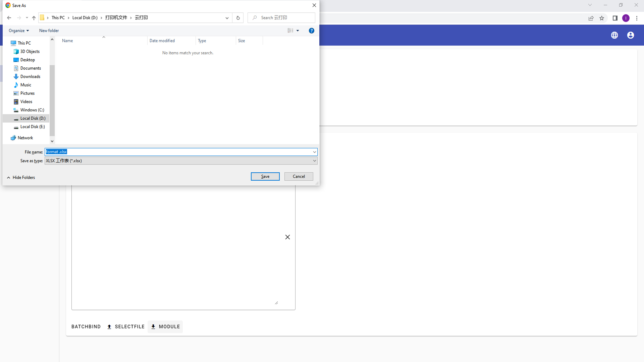Click X to clear the textarea
644x362 pixels.
click(287, 237)
